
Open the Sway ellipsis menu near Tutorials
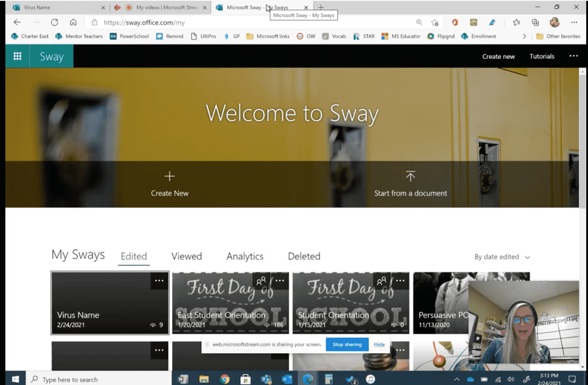(x=574, y=56)
